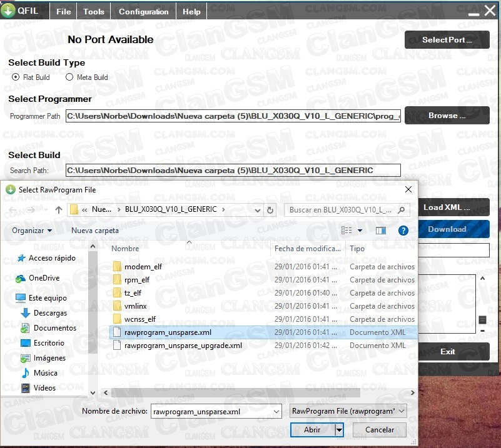Expand the Nombre de archivo combo box

pyautogui.click(x=276, y=411)
